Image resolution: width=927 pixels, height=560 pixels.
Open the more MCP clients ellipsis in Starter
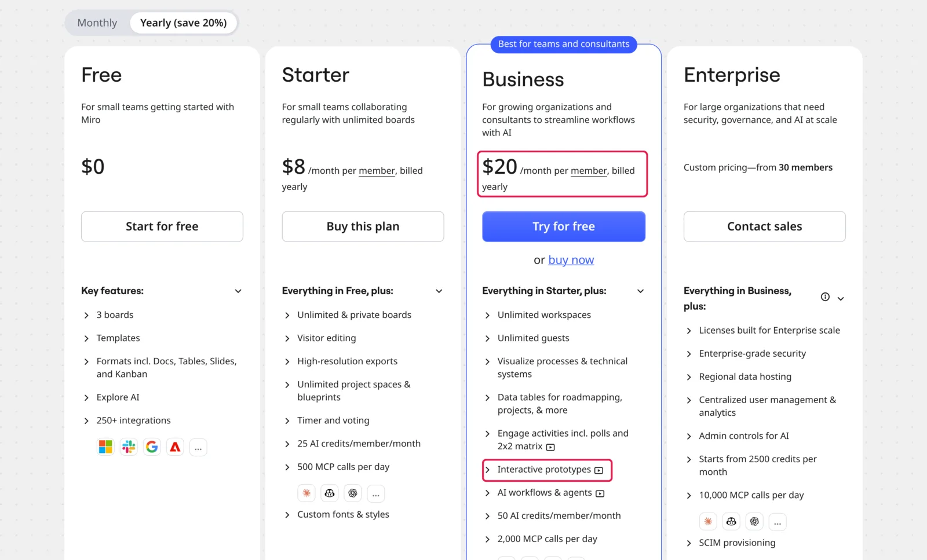click(376, 493)
